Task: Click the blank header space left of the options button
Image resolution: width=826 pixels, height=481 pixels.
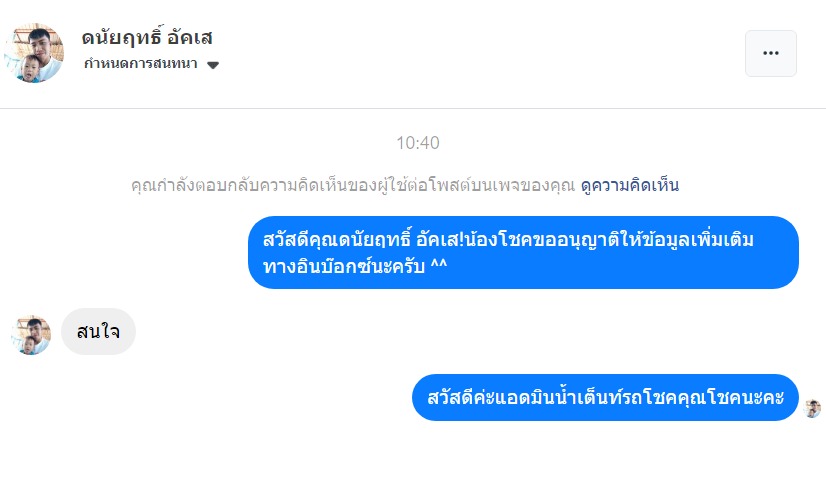Action: (x=480, y=53)
